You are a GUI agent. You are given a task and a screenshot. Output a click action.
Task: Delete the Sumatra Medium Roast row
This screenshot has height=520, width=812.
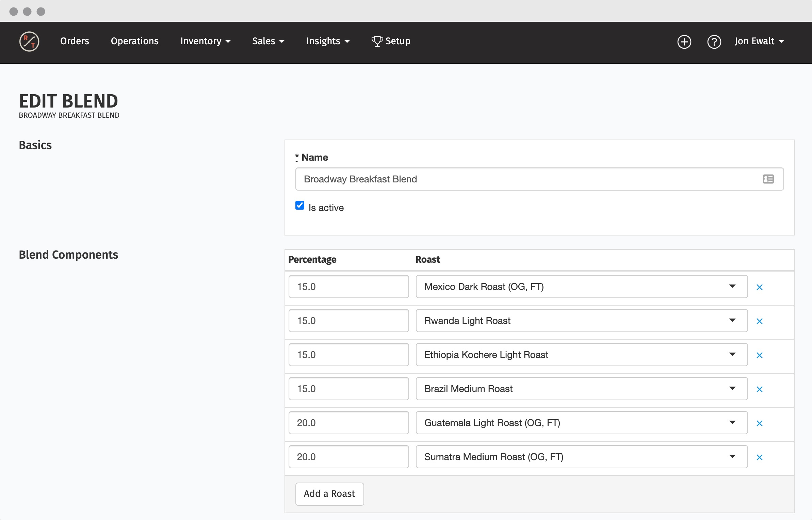(759, 457)
